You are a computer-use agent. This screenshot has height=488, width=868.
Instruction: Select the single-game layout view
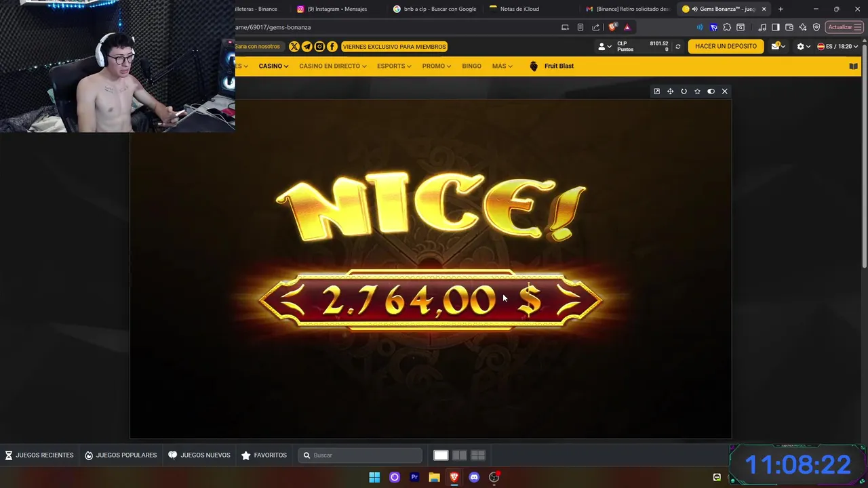[441, 455]
